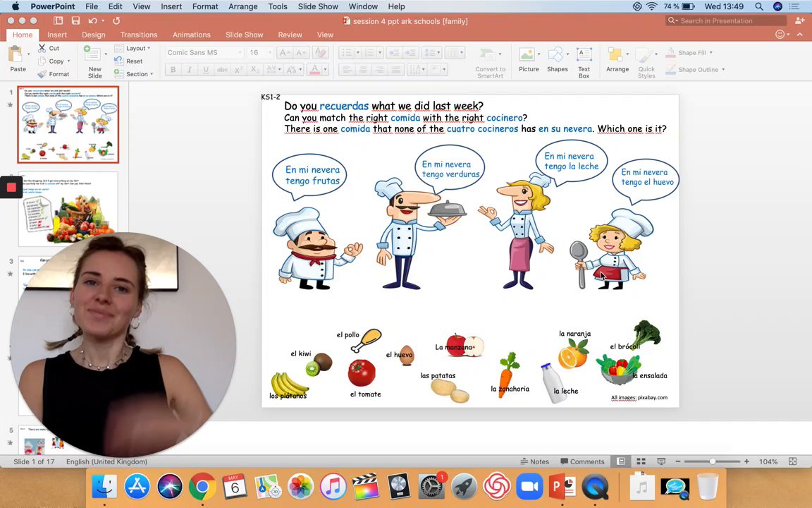Switch to Normal view in status bar

[620, 461]
